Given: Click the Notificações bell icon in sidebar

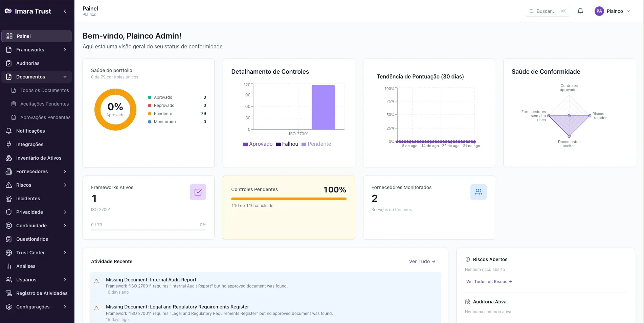Looking at the screenshot, I should pyautogui.click(x=9, y=131).
